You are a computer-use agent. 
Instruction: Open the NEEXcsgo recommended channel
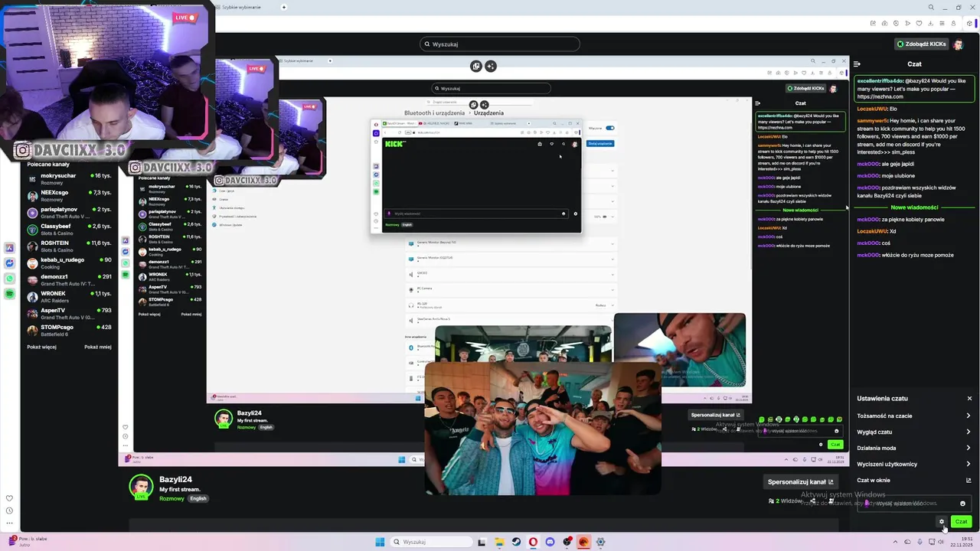69,196
